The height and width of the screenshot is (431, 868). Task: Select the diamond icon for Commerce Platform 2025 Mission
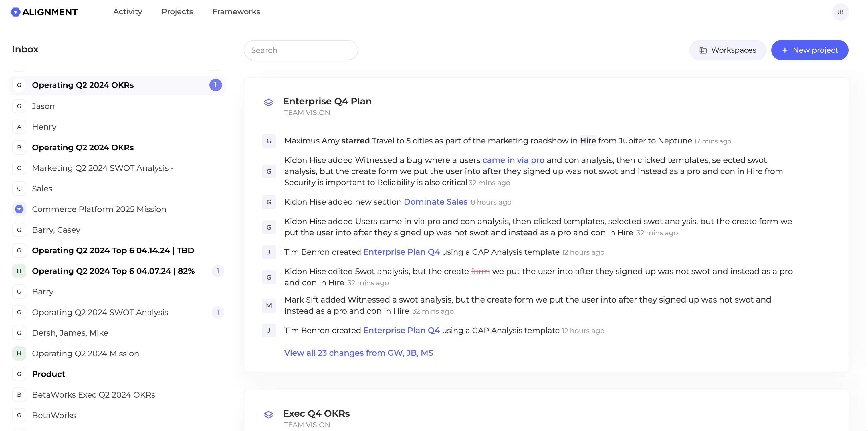[x=19, y=209]
